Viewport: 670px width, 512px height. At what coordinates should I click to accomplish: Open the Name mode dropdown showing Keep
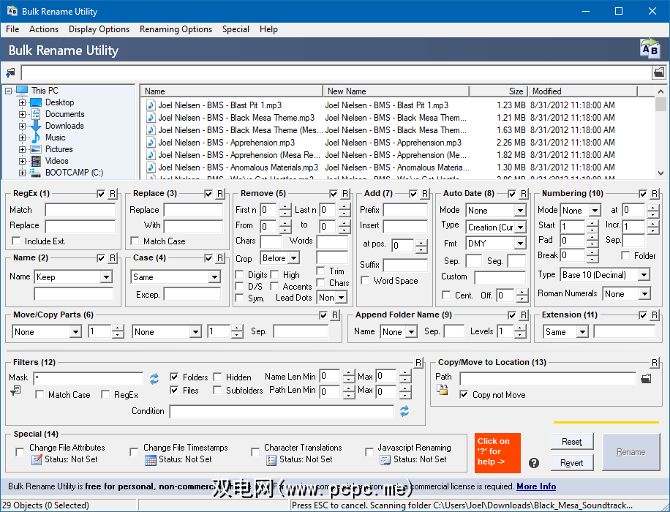click(x=73, y=277)
